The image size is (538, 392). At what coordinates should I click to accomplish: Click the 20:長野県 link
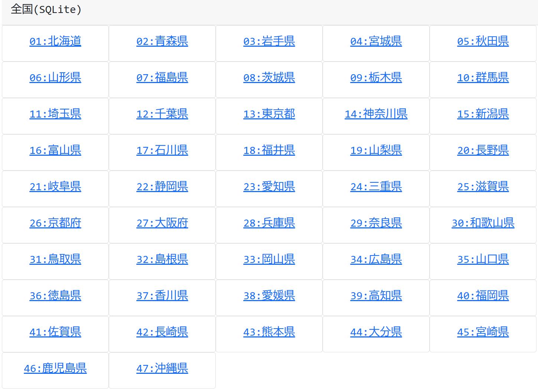coord(483,150)
